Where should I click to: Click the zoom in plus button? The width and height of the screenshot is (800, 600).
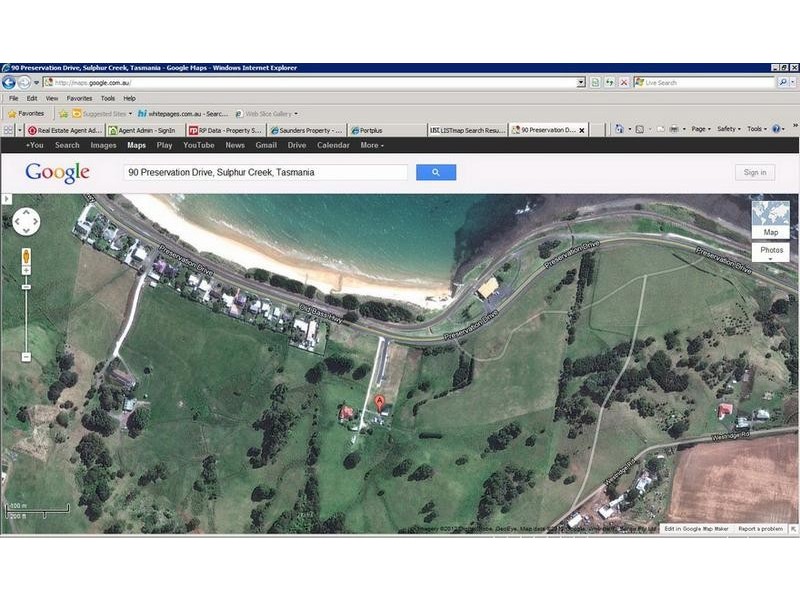[25, 272]
